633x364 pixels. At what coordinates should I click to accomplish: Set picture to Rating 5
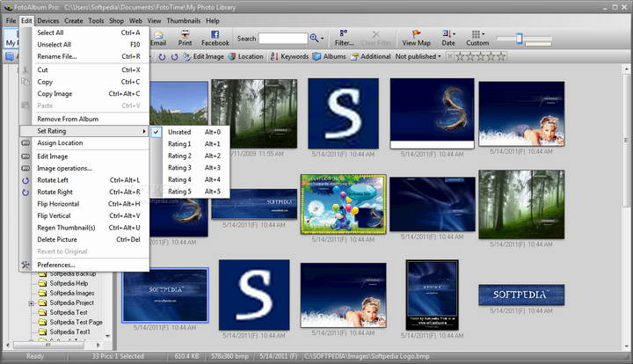pyautogui.click(x=179, y=192)
